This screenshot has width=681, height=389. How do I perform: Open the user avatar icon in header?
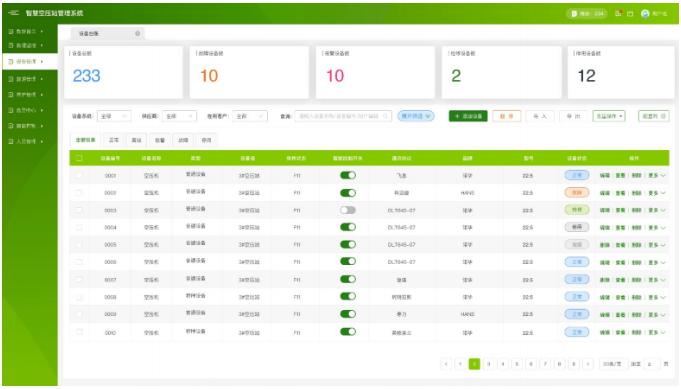pos(645,14)
